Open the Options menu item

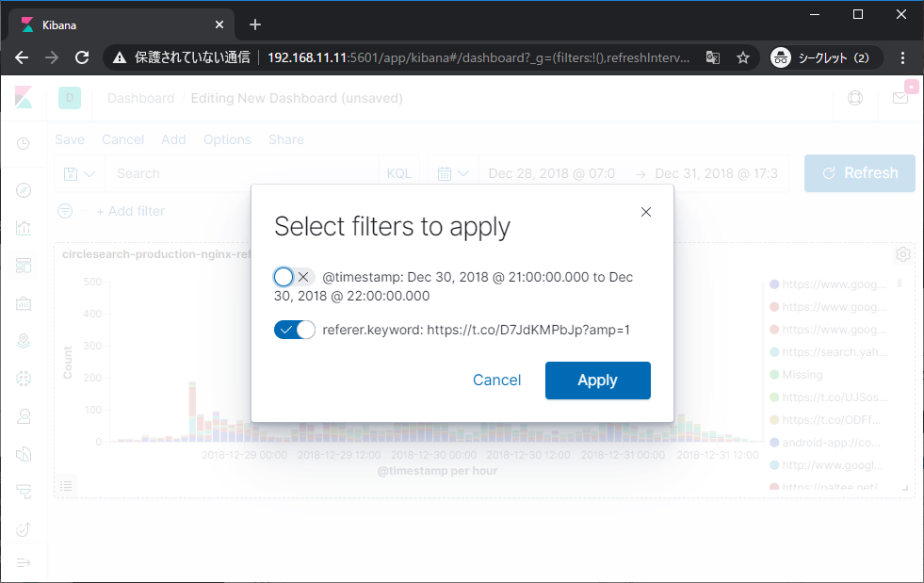227,139
